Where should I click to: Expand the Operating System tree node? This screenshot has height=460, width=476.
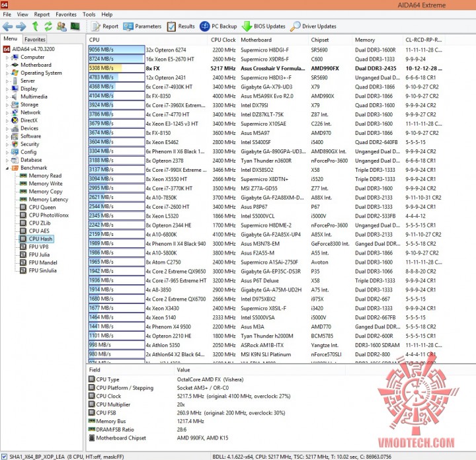click(x=7, y=73)
